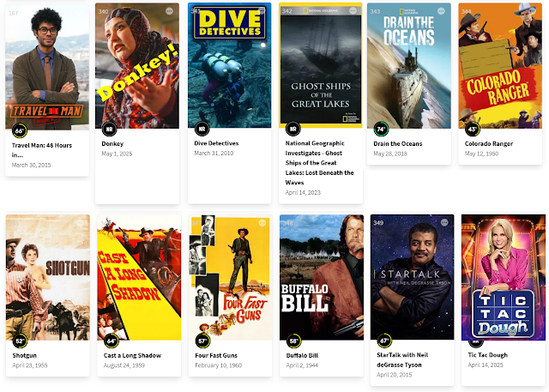Open the Shotgun poster image

pos(48,278)
